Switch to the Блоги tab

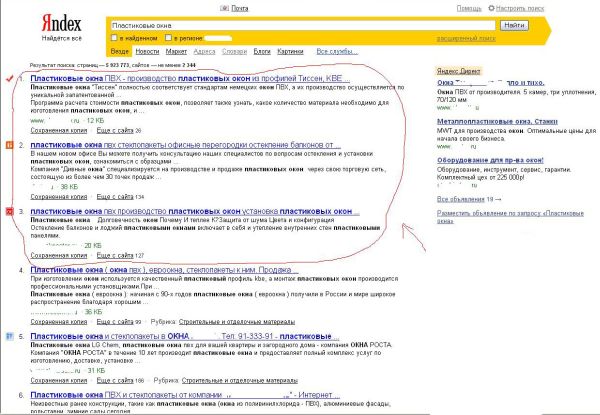pos(262,51)
